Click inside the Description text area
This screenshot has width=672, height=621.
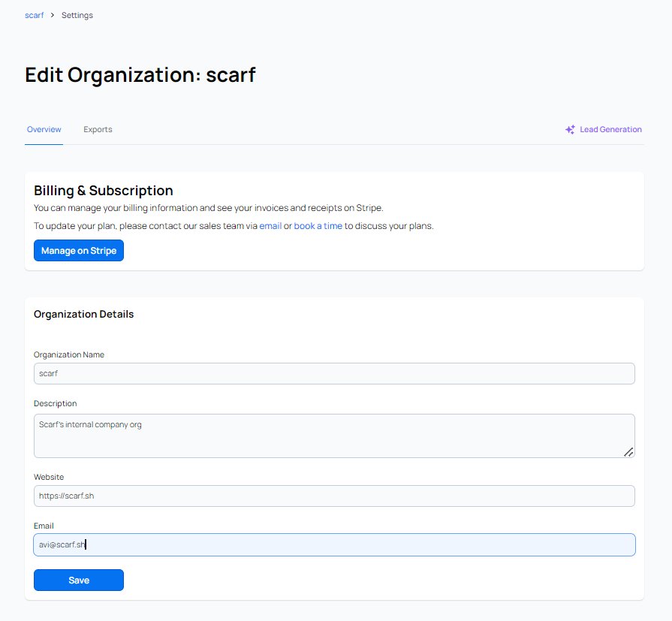coord(334,436)
